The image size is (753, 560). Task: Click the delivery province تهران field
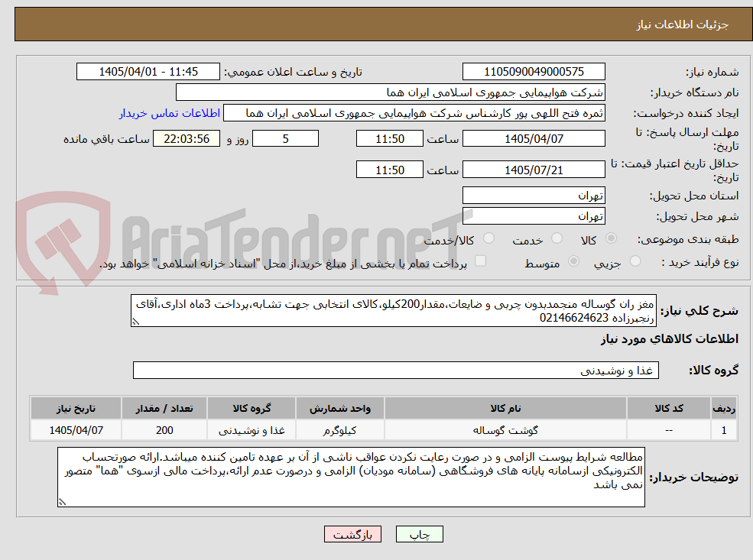(x=534, y=196)
